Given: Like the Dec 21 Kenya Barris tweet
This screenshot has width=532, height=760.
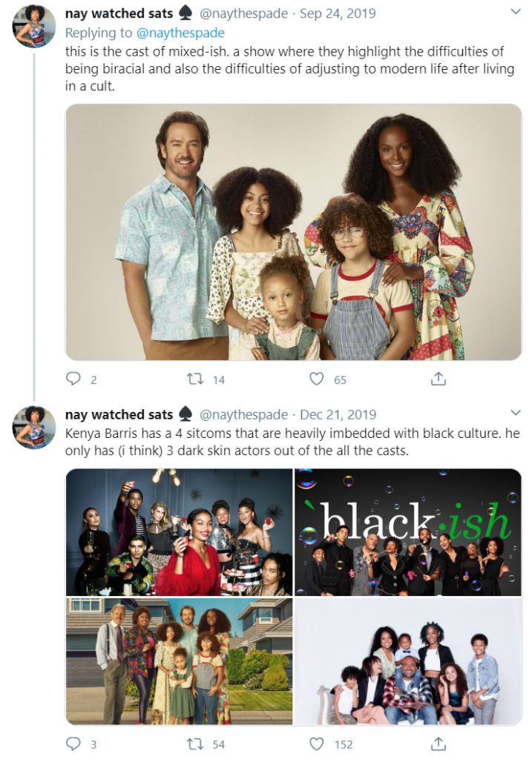Looking at the screenshot, I should (x=316, y=743).
